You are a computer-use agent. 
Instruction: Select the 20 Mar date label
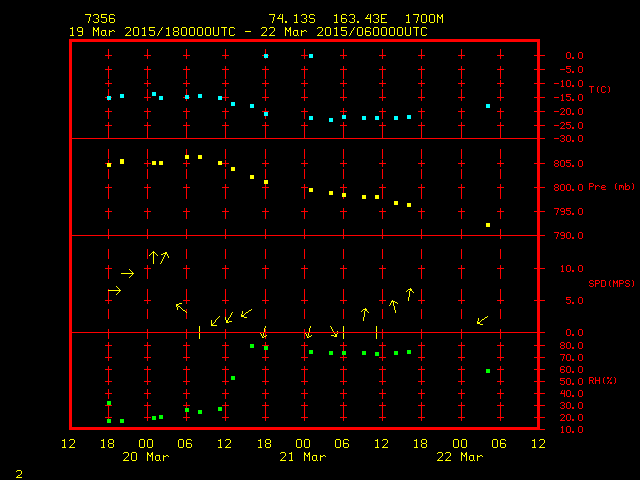click(145, 457)
